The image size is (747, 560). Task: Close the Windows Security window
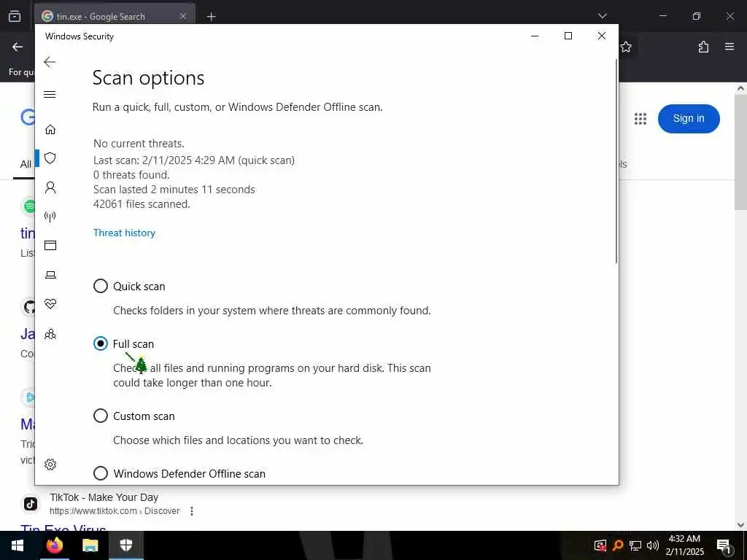[602, 36]
